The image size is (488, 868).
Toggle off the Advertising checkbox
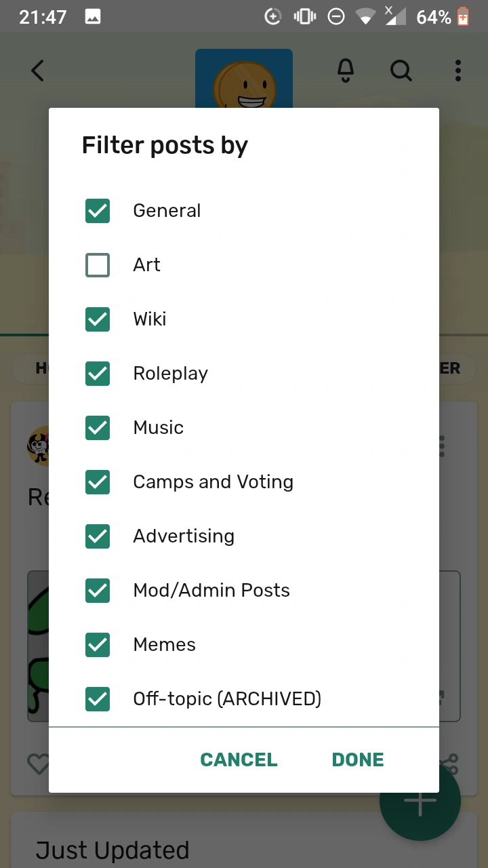pos(98,536)
